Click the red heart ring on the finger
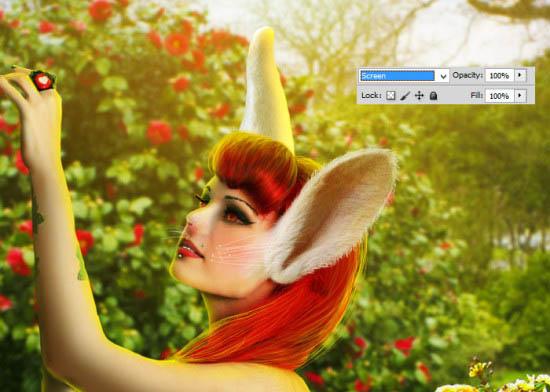Screen dimensions: 550x392 pyautogui.click(x=42, y=80)
